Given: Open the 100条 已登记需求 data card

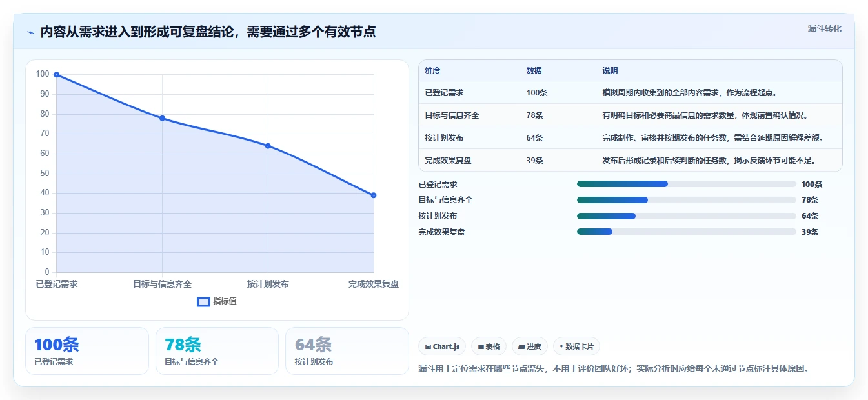Looking at the screenshot, I should [x=87, y=351].
